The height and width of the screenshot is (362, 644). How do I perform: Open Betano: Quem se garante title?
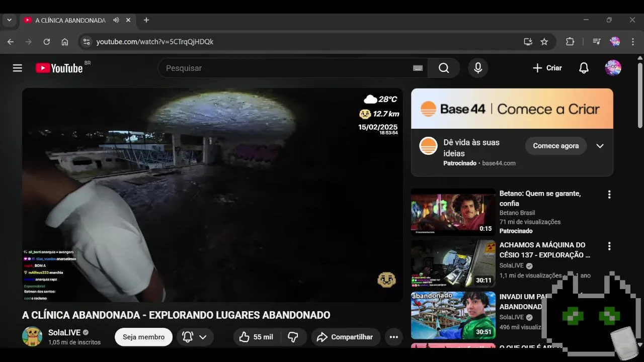[540, 199]
